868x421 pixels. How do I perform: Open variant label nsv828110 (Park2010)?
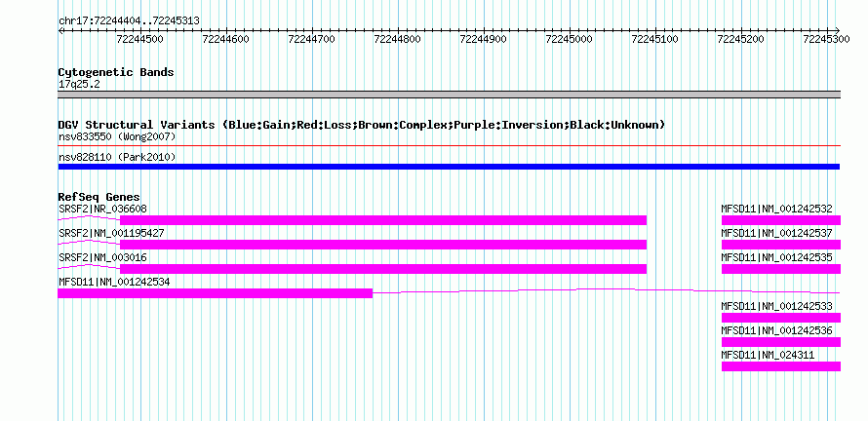(x=117, y=158)
